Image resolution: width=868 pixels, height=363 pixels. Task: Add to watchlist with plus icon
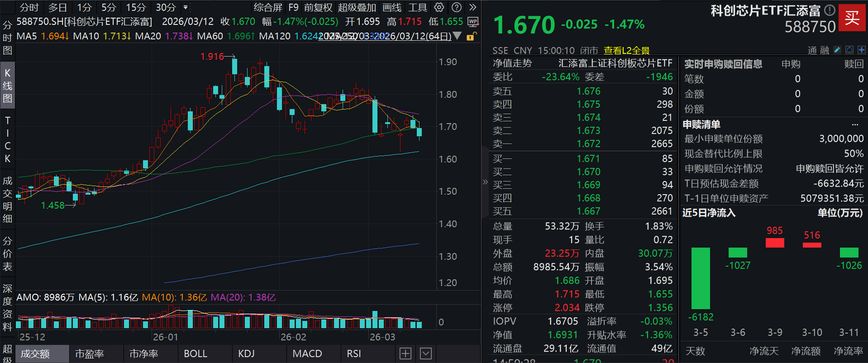pos(861,50)
